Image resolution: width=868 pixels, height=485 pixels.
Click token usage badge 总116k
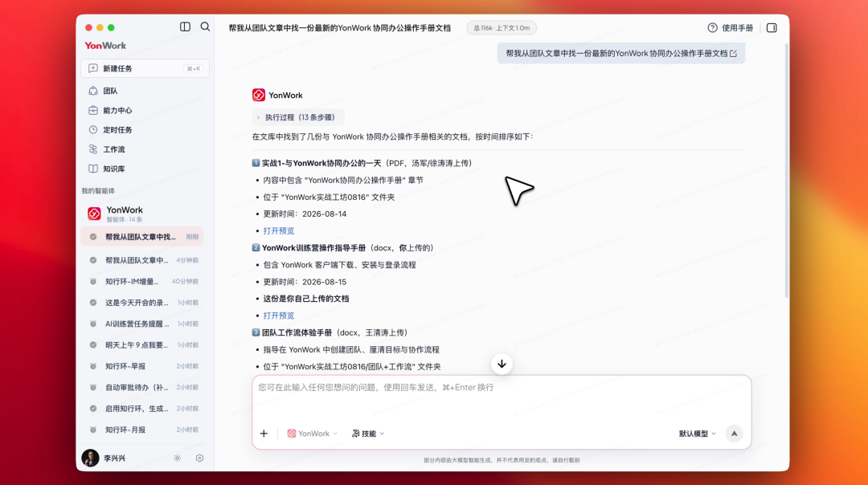[x=502, y=27]
